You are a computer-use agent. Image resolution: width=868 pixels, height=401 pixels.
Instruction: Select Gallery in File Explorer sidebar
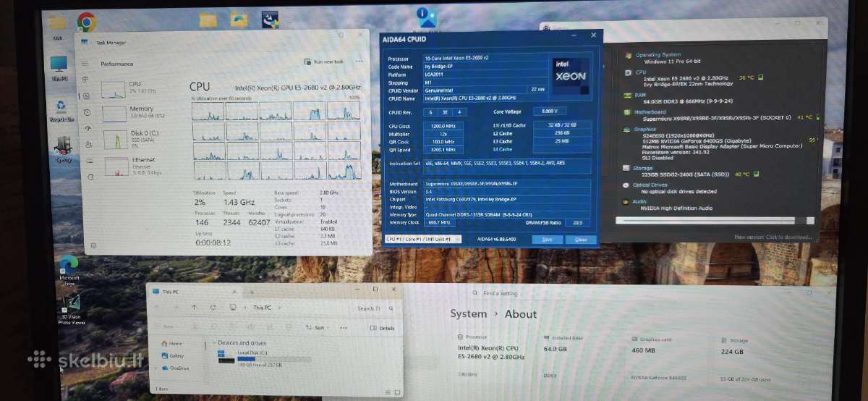[173, 355]
